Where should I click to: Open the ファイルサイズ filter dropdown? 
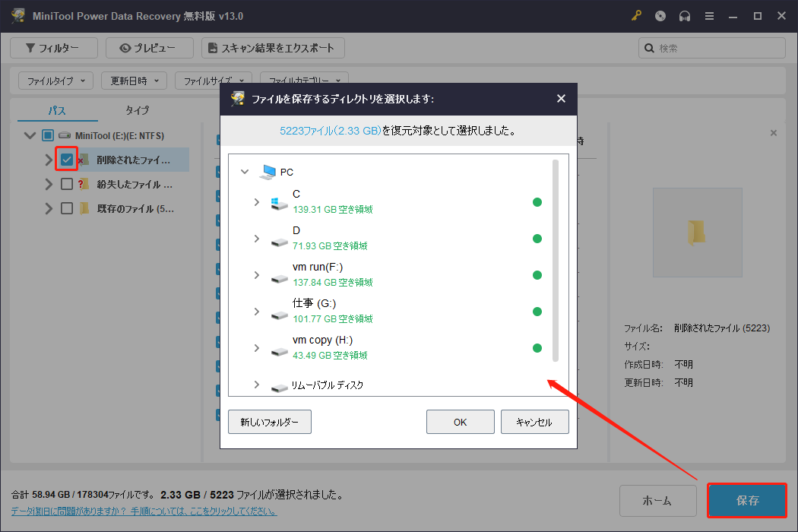tap(214, 81)
